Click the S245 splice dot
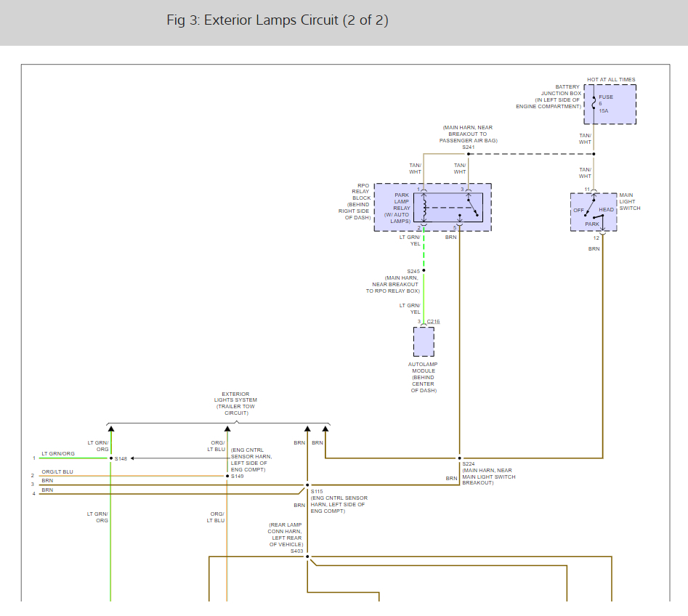The height and width of the screenshot is (616, 688). pyautogui.click(x=424, y=270)
